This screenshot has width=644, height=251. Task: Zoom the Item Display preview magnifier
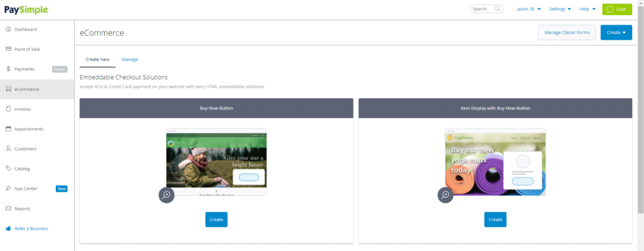point(445,195)
